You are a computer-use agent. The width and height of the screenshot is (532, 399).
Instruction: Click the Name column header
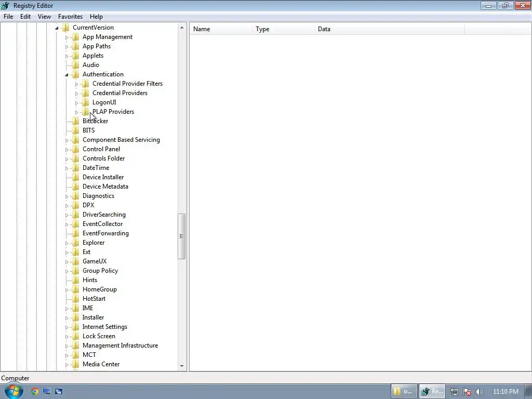click(x=221, y=29)
